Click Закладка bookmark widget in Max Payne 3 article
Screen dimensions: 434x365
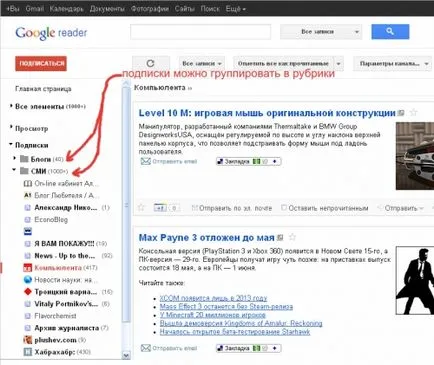[x=248, y=348]
